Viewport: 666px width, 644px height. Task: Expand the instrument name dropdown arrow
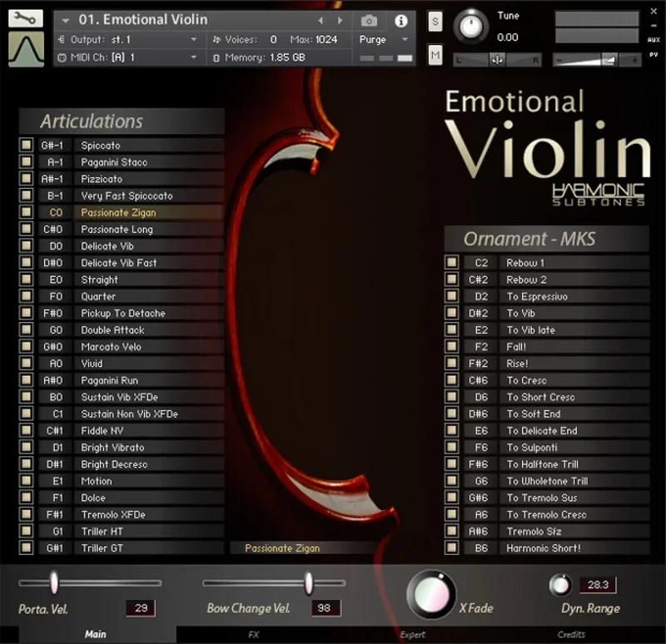[x=66, y=20]
